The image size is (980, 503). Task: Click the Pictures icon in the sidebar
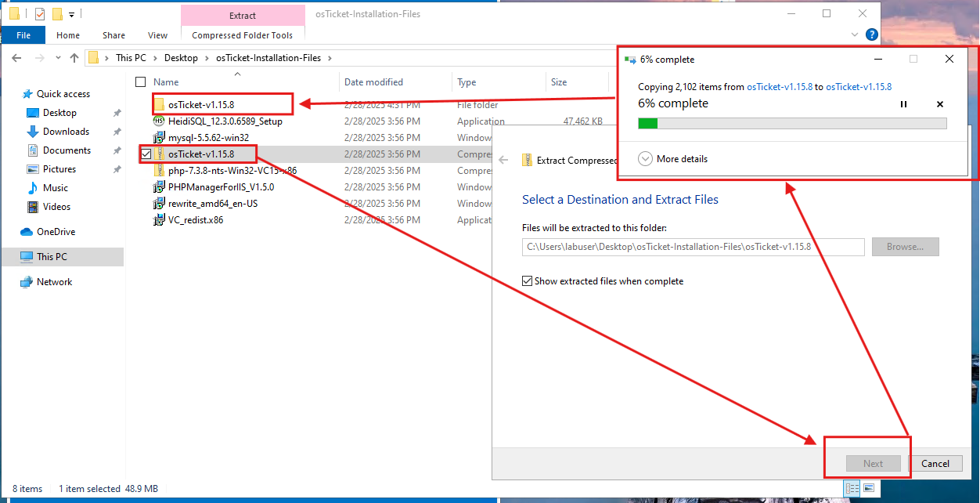[33, 169]
